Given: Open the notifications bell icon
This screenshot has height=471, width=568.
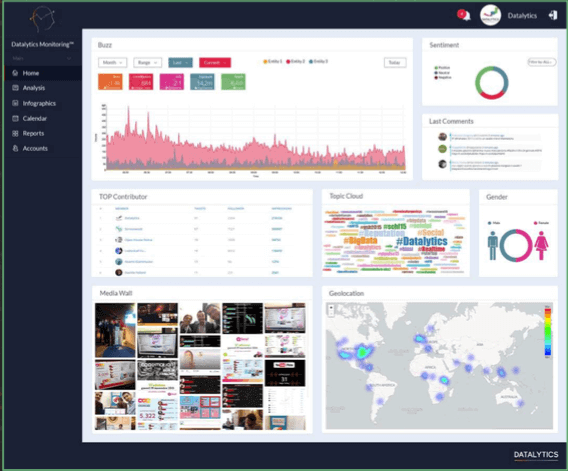Looking at the screenshot, I should tap(464, 15).
